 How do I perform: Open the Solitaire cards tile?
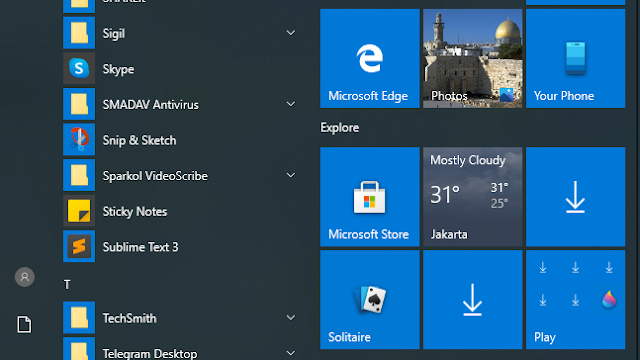pyautogui.click(x=370, y=300)
